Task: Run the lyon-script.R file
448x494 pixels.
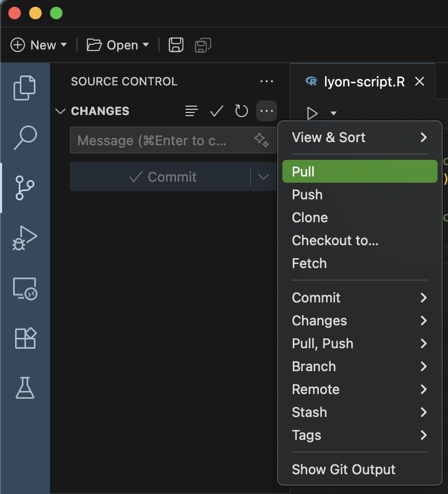Action: 313,113
